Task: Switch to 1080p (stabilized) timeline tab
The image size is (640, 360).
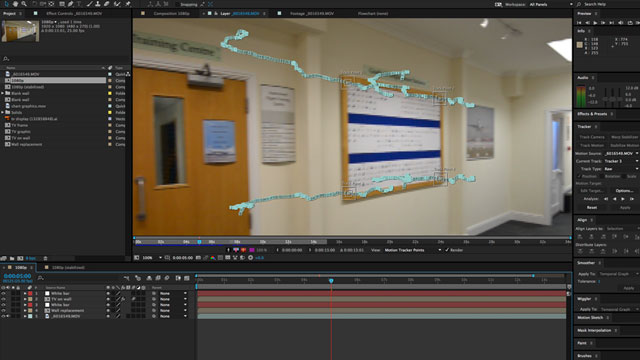Action: pyautogui.click(x=68, y=268)
